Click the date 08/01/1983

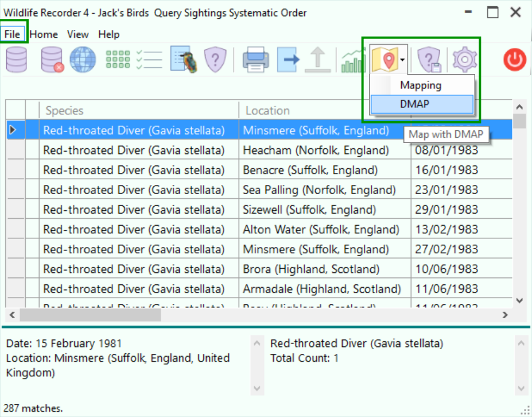coord(446,150)
